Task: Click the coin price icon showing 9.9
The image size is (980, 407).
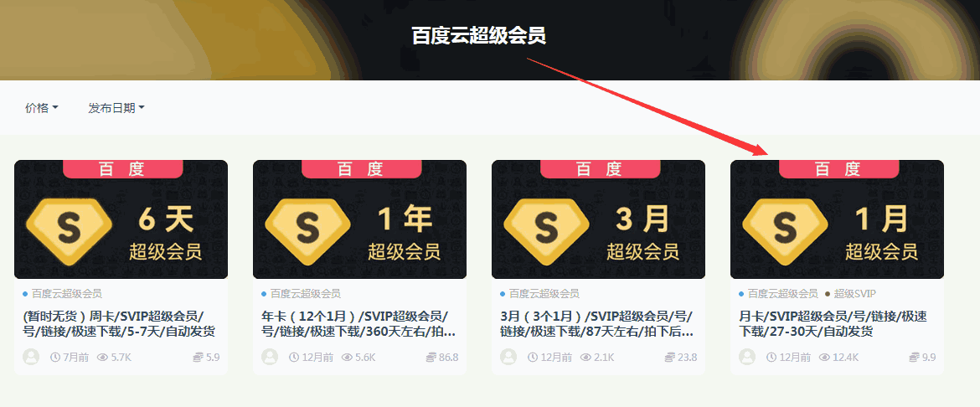Action: click(x=915, y=358)
